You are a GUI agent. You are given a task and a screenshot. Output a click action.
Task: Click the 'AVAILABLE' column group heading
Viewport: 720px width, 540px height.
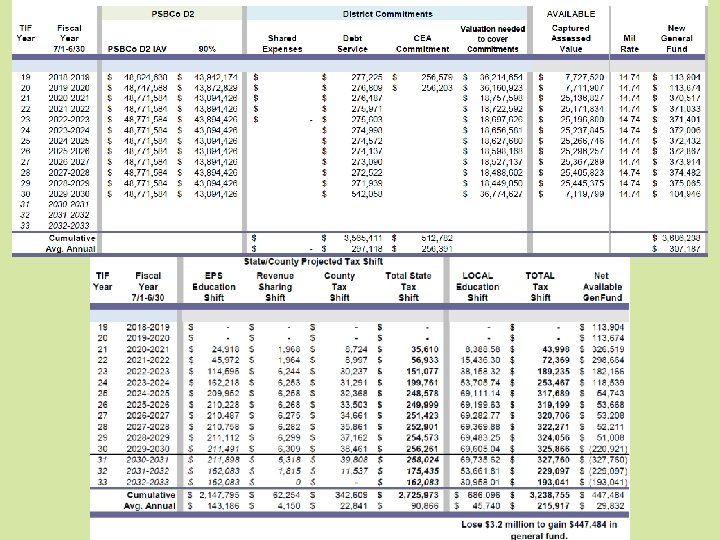pyautogui.click(x=570, y=14)
